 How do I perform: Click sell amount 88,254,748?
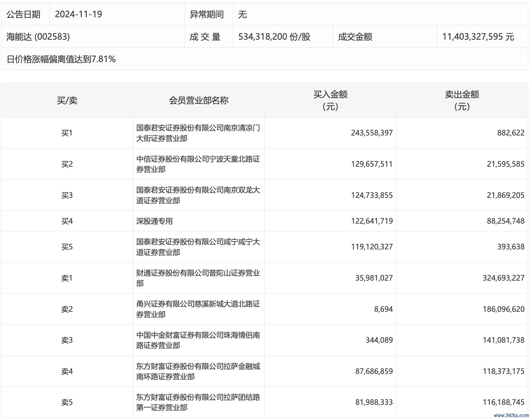[506, 221]
